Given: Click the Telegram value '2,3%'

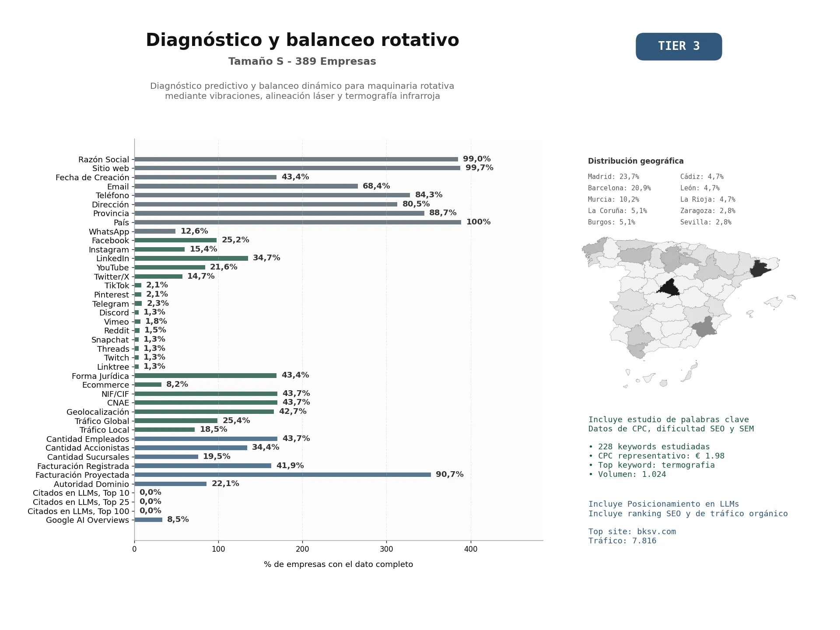Looking at the screenshot, I should point(158,303).
